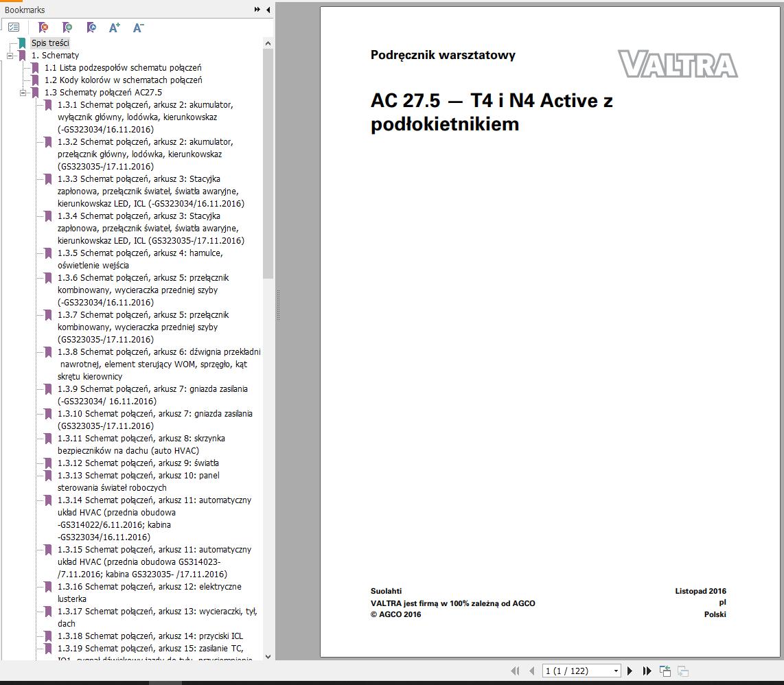
Task: Click the bookmarks scrollbar down arrow
Action: coord(268,656)
